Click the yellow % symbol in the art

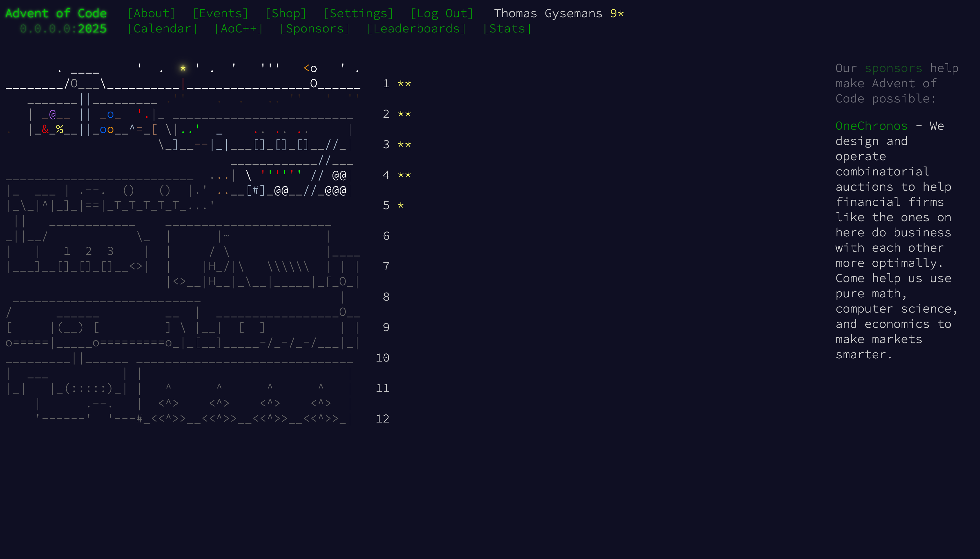(x=60, y=129)
